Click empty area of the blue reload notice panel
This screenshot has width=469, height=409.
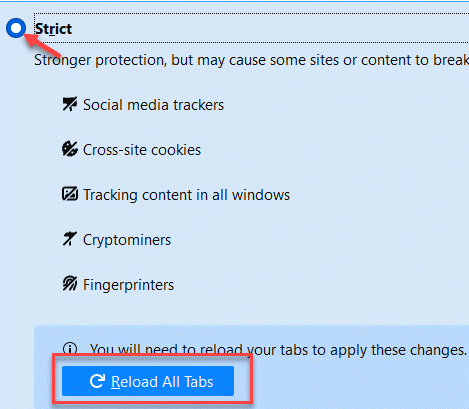tap(360, 382)
